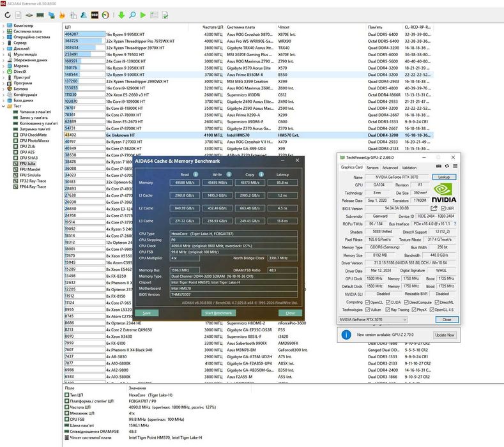The height and width of the screenshot is (447, 504).
Task: Expand the Безпека tree node
Action: point(3,89)
